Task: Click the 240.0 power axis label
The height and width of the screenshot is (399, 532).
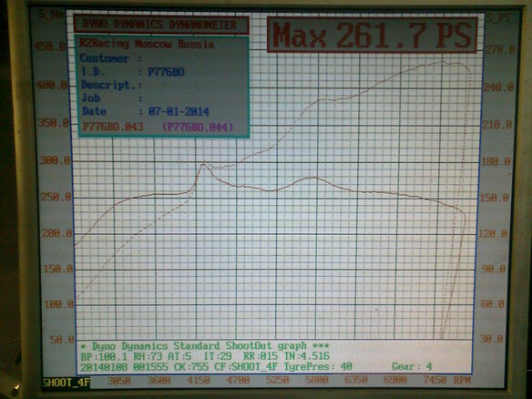Action: (498, 87)
